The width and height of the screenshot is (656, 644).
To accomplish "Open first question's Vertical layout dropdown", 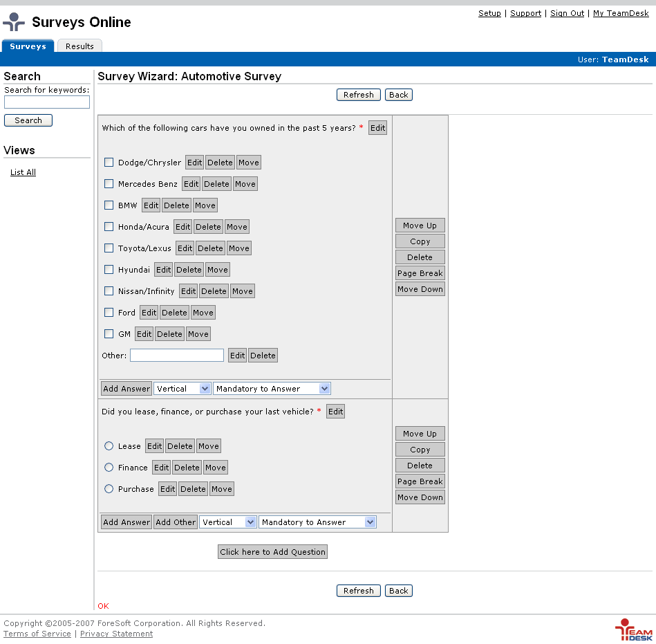I will (182, 389).
